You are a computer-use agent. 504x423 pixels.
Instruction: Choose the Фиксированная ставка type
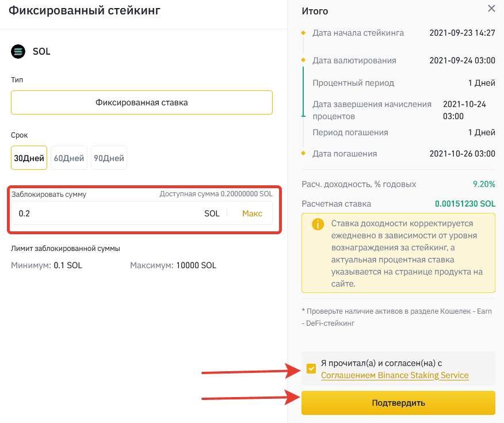[142, 102]
